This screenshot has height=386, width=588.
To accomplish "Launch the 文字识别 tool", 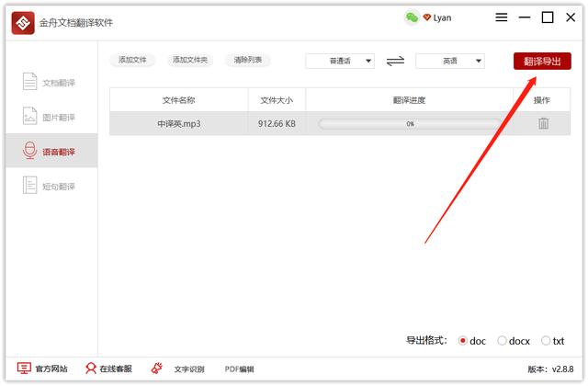I will coord(178,369).
